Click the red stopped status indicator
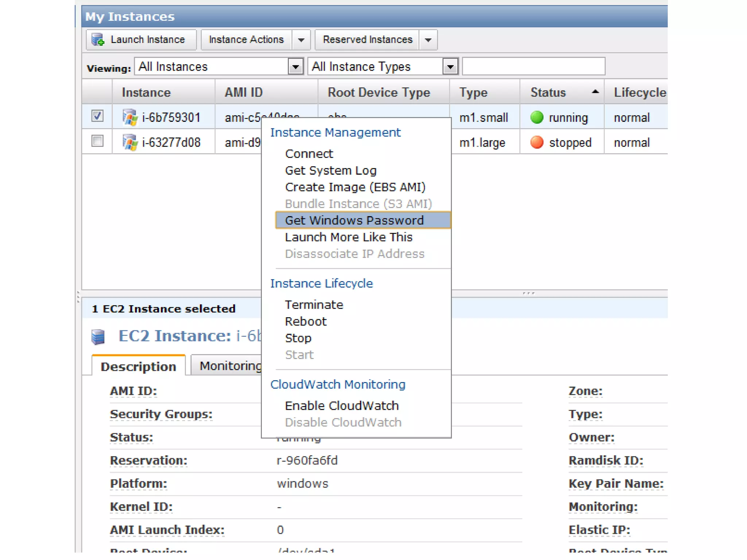 point(537,142)
